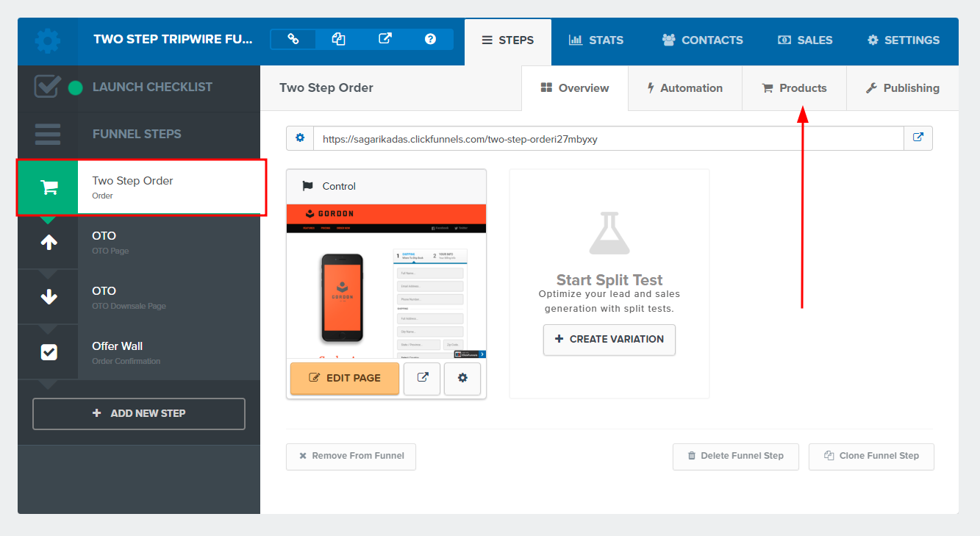Click the clone funnel icon in header

coord(338,39)
